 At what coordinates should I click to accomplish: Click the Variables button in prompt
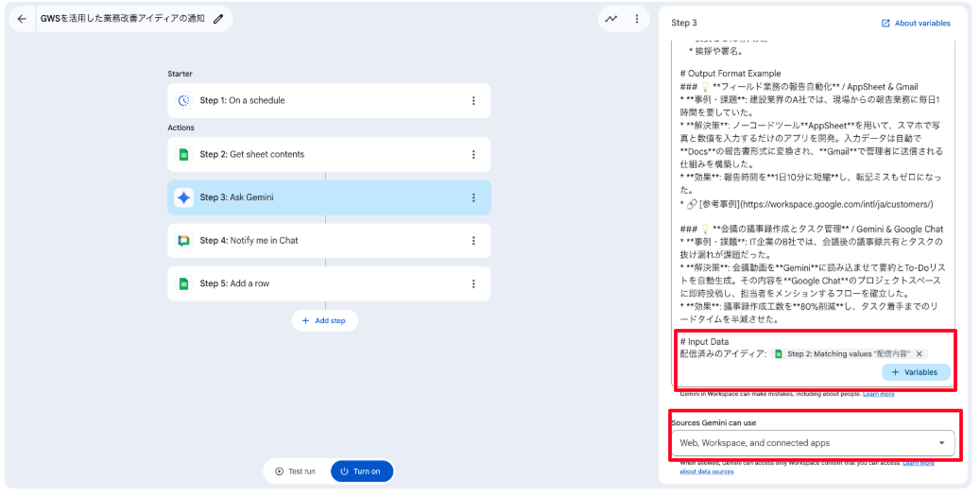pos(915,372)
